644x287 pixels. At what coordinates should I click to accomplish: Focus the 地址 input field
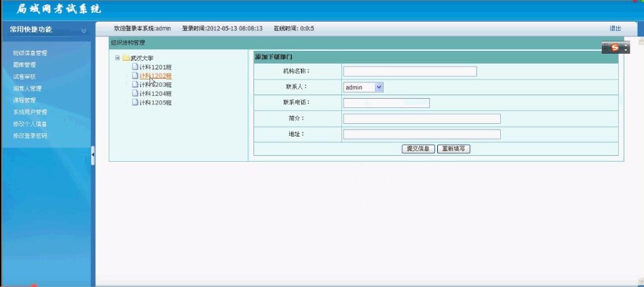pyautogui.click(x=421, y=135)
